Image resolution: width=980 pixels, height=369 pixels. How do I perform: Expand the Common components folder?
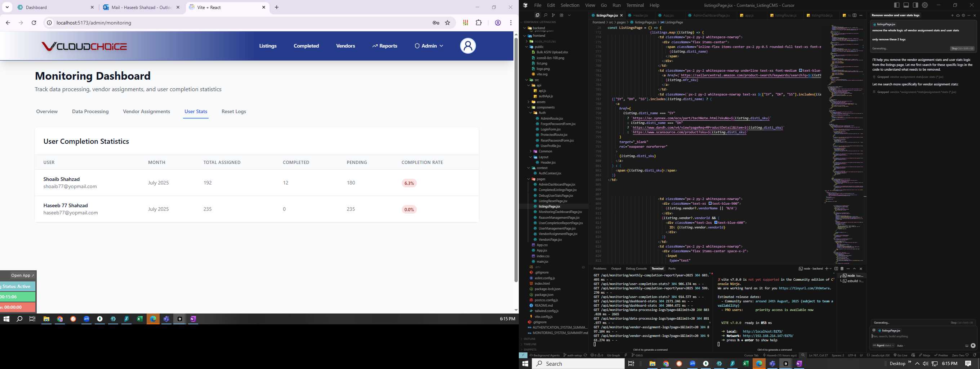point(545,151)
